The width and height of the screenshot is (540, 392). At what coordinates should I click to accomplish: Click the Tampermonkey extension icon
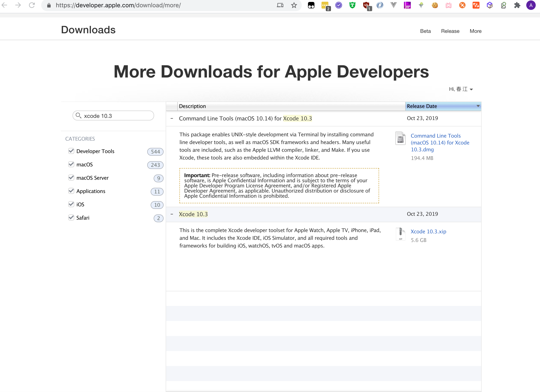[x=311, y=5]
